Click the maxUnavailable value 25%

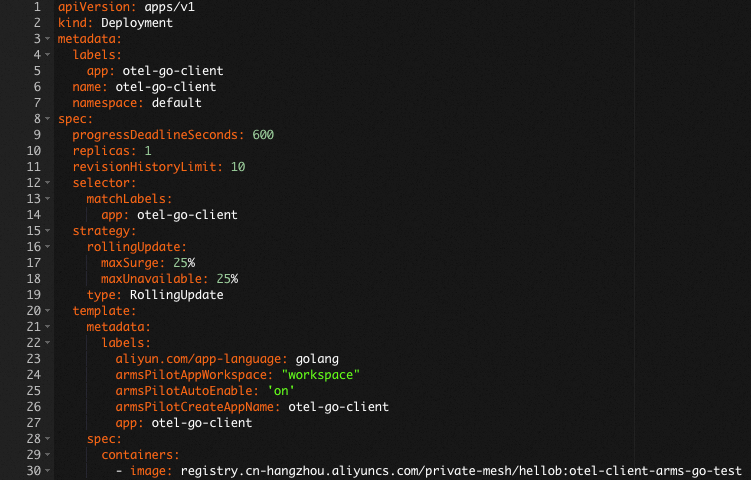click(227, 279)
